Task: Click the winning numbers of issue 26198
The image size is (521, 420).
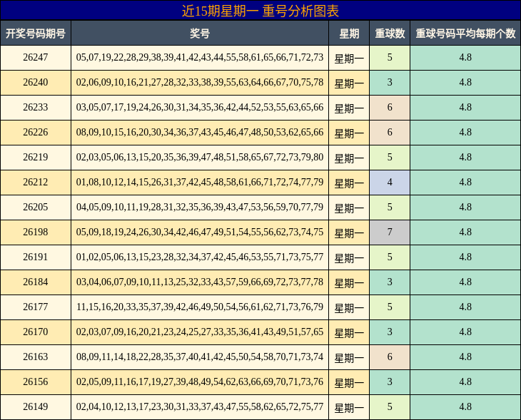Action: pos(200,232)
